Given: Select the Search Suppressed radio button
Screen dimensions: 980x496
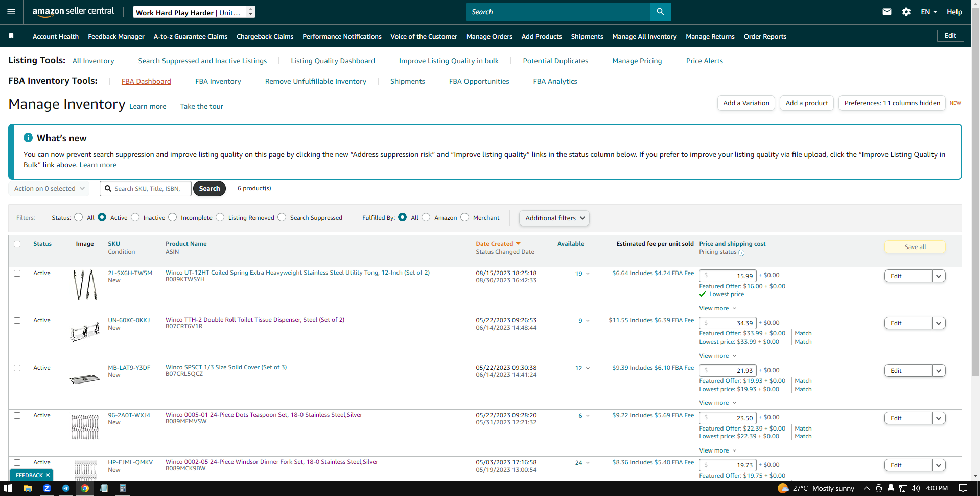Looking at the screenshot, I should [282, 217].
